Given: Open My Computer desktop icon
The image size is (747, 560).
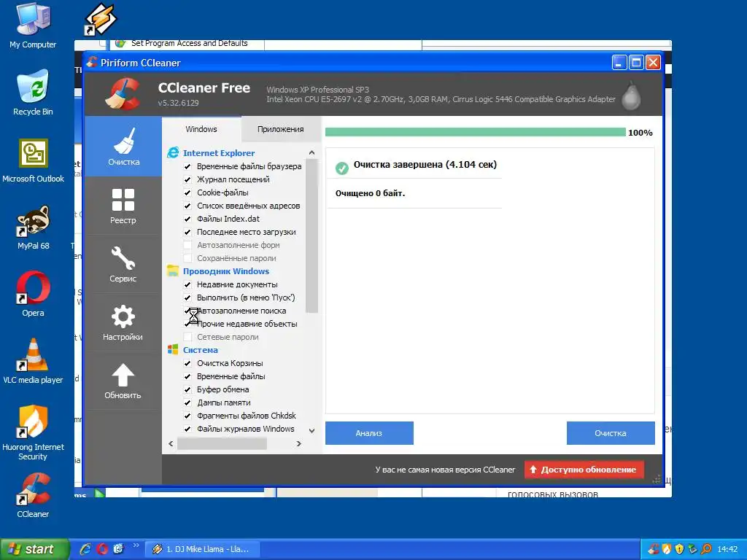Looking at the screenshot, I should [x=33, y=25].
